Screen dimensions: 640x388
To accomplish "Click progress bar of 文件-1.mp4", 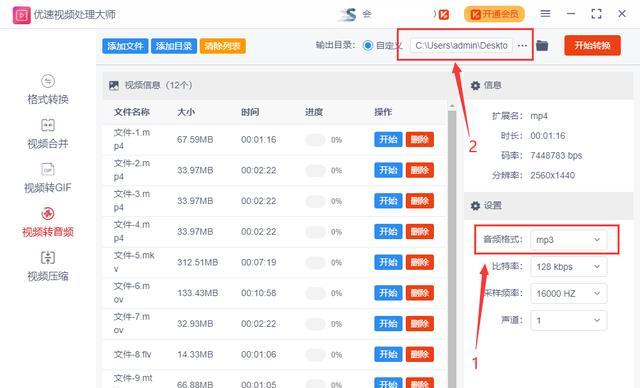I will tap(316, 140).
